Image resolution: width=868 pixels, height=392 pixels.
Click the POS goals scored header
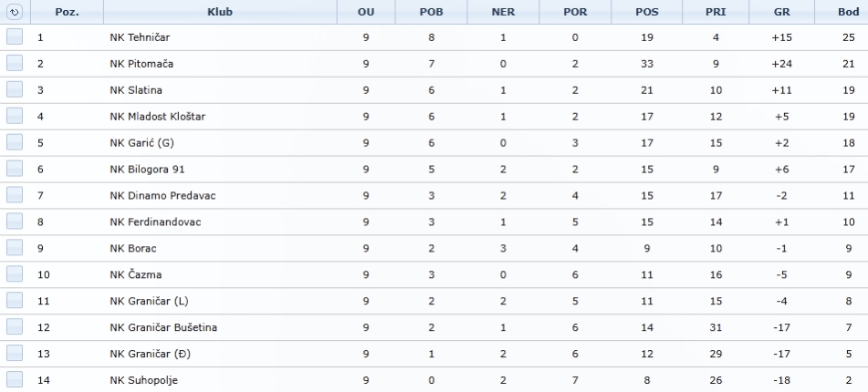(646, 12)
